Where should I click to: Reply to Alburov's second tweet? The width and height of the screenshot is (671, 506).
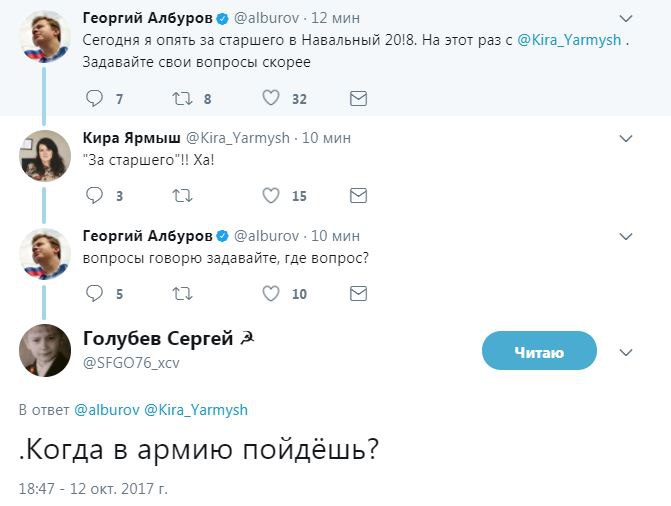point(95,294)
